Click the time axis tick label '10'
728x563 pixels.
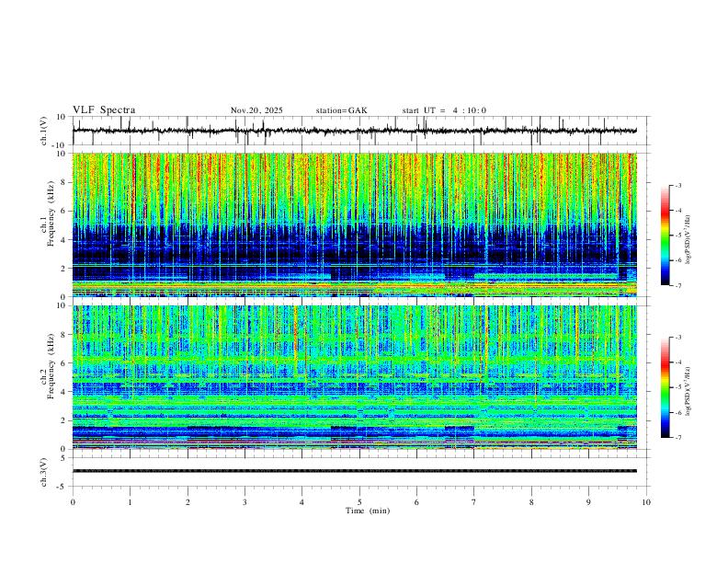(x=646, y=502)
